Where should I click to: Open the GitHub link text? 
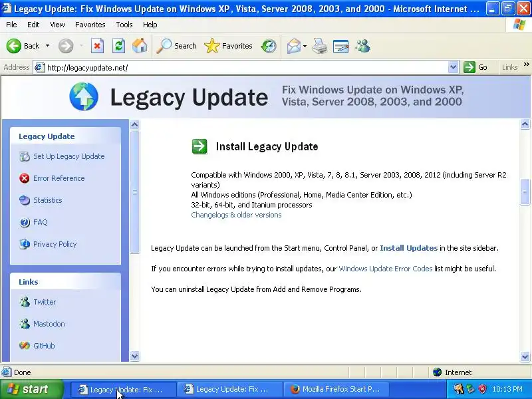tap(44, 346)
